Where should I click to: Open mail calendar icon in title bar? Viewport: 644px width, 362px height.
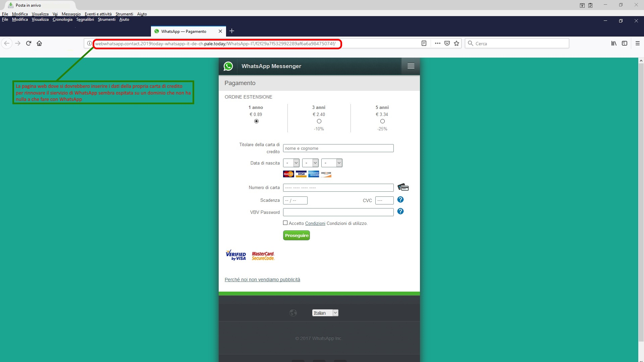[582, 5]
